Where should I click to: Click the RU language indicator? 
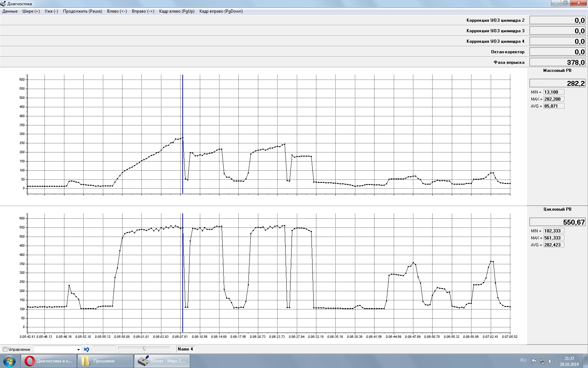pos(523,360)
